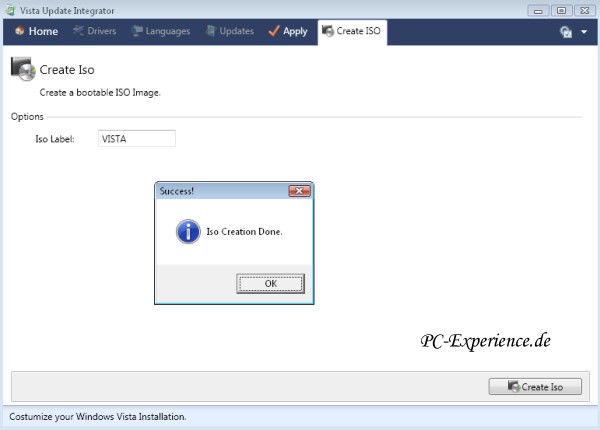This screenshot has width=600, height=430.
Task: Click the Iso Label field containing VISTA
Action: 137,138
